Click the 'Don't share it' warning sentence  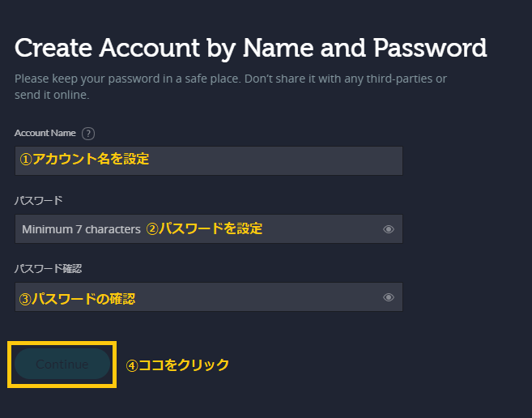click(x=346, y=79)
